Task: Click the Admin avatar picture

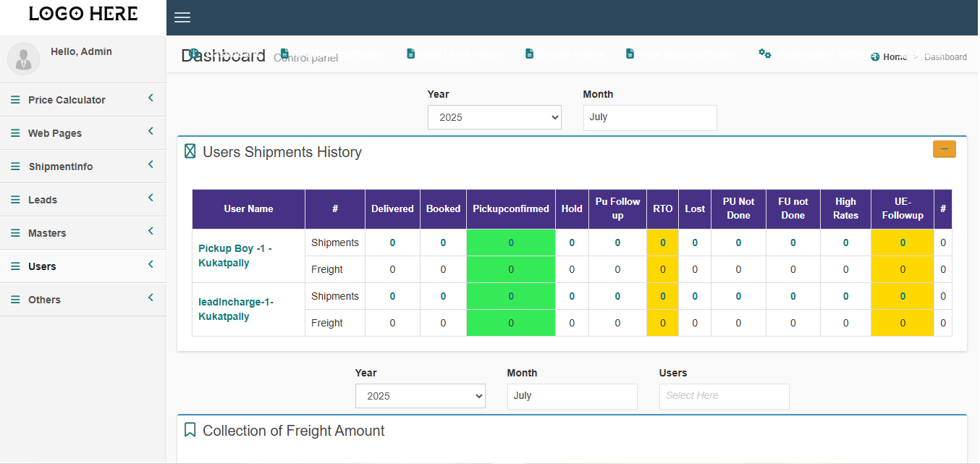Action: 23,59
